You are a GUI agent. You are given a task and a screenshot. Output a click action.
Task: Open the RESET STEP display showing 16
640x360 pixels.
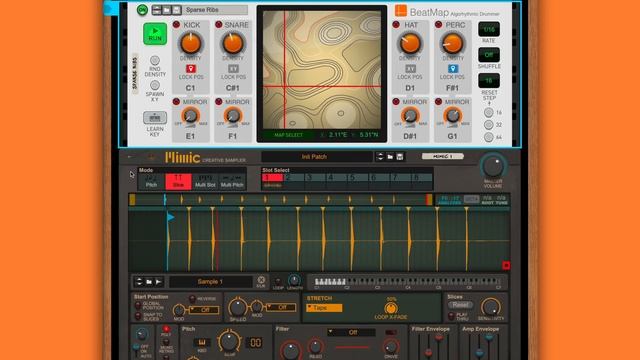pyautogui.click(x=489, y=81)
